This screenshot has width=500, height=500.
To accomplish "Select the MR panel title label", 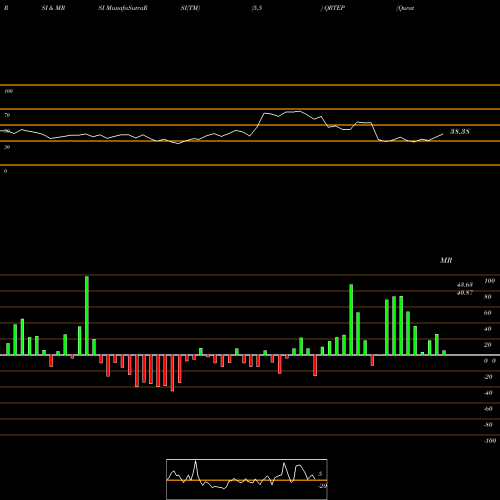I will (446, 260).
